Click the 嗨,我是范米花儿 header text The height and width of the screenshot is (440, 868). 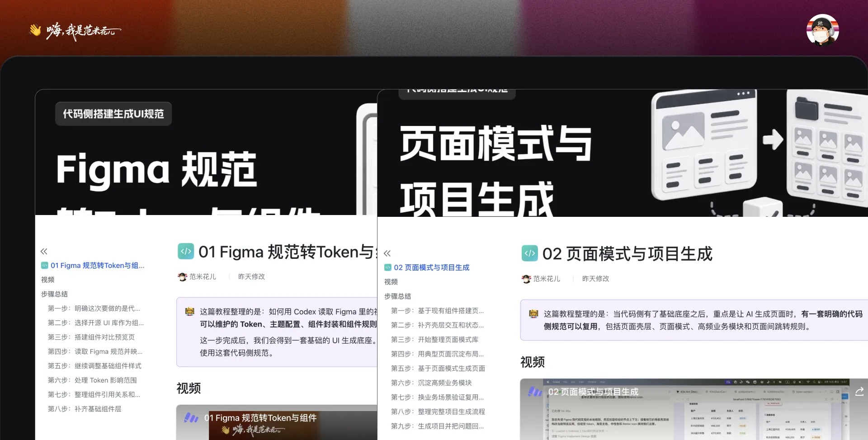tap(83, 31)
